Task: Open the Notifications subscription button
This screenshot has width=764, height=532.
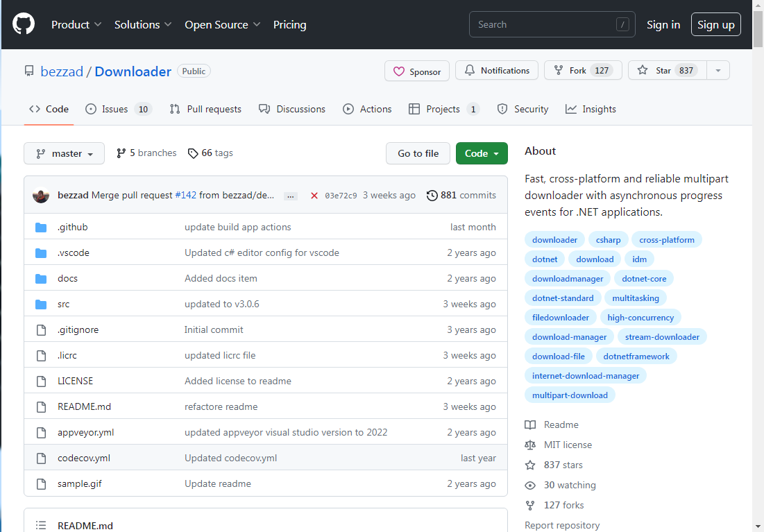Action: [497, 71]
